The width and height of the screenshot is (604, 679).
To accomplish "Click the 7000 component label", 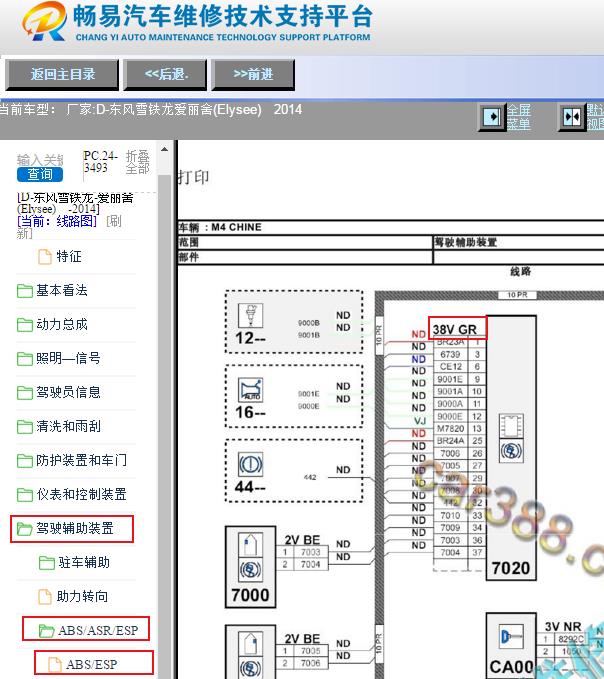I will point(250,595).
